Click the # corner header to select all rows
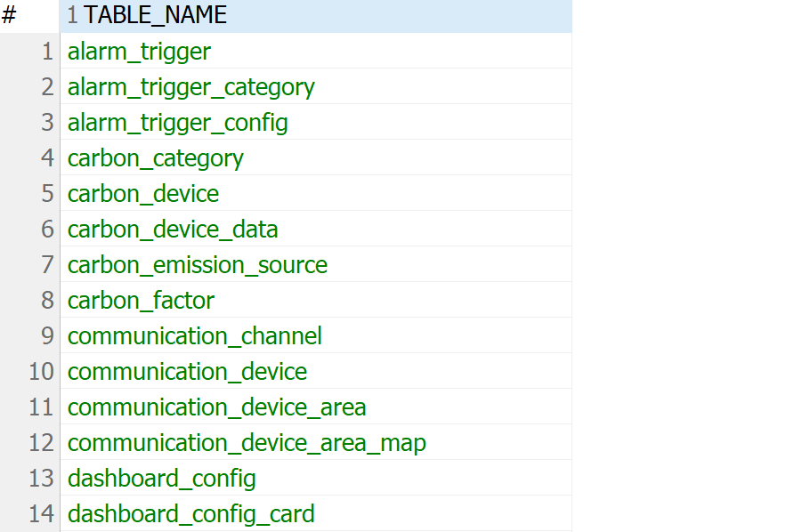Screen dimensions: 794x532 (27, 15)
